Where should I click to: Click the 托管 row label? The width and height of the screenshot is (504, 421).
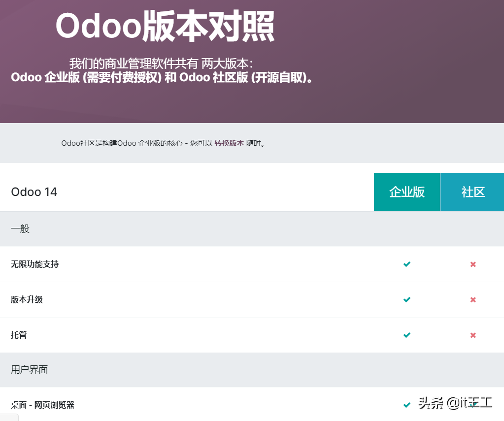click(x=19, y=335)
